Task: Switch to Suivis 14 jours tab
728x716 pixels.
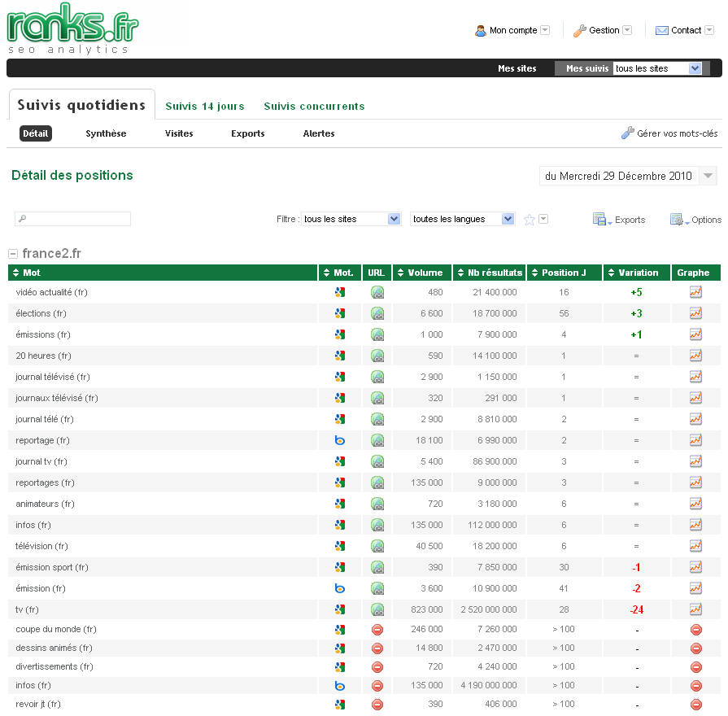Action: pyautogui.click(x=205, y=106)
